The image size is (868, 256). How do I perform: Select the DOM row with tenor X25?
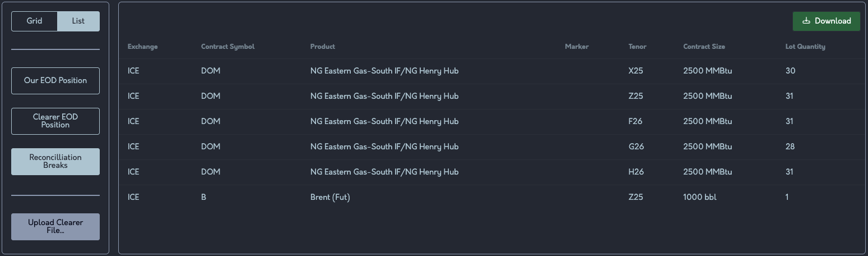click(x=384, y=71)
